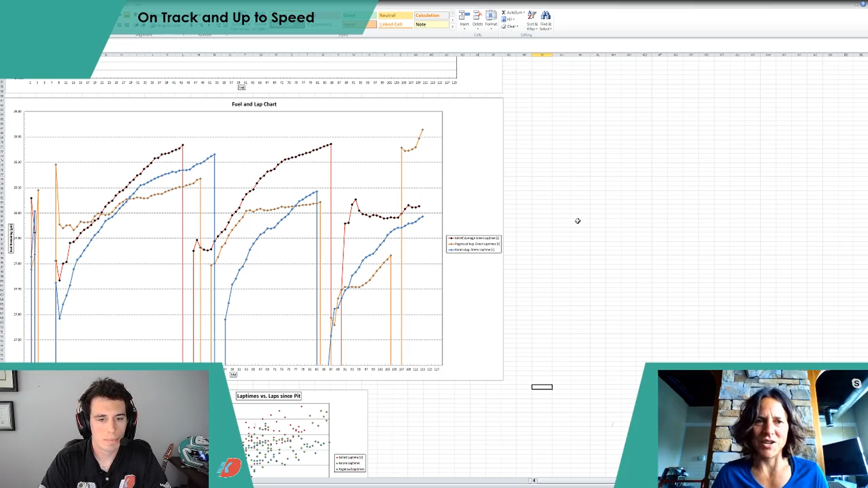Click the Excel Help question mark icon
This screenshot has width=868, height=488.
(x=863, y=4)
